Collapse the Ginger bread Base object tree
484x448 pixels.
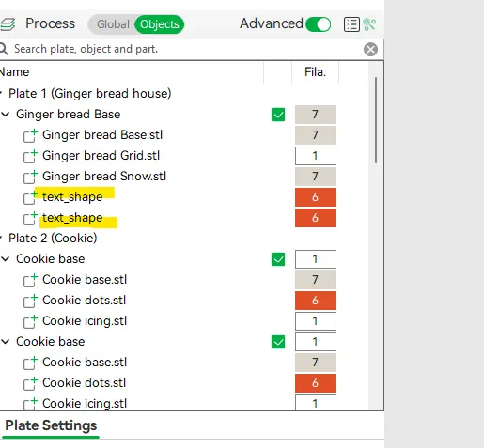(6, 115)
